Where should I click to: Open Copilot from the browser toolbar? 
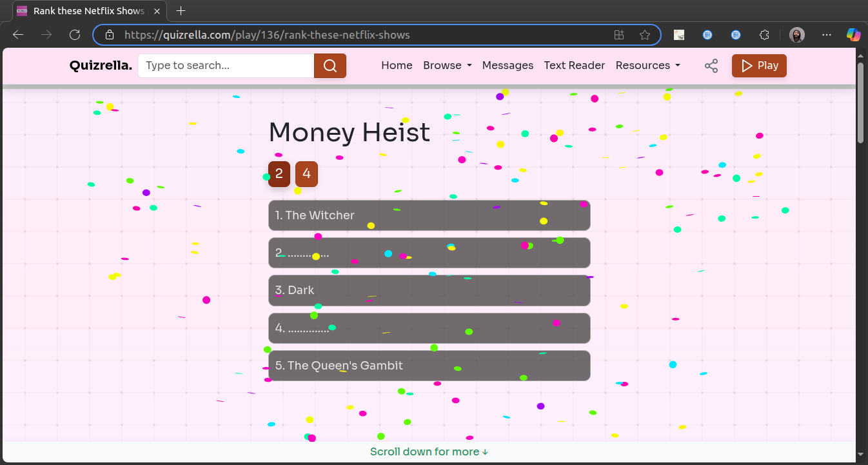853,35
